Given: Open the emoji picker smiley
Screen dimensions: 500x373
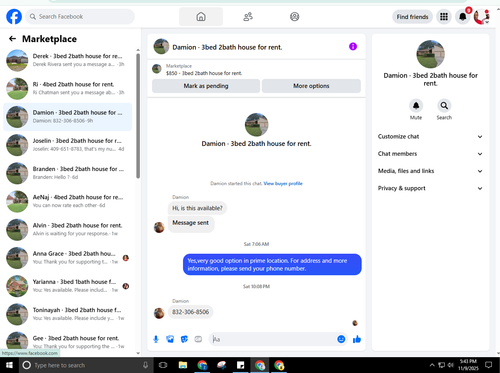Looking at the screenshot, I should [x=341, y=339].
